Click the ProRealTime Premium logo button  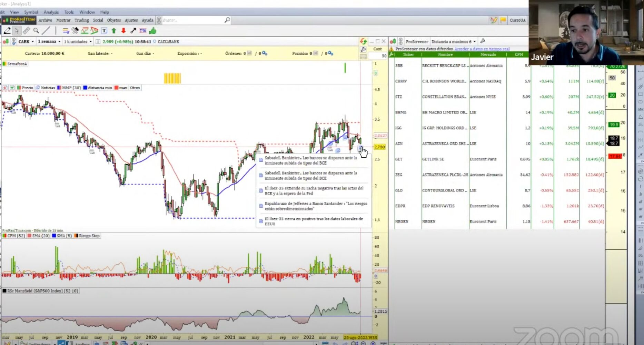click(x=19, y=20)
